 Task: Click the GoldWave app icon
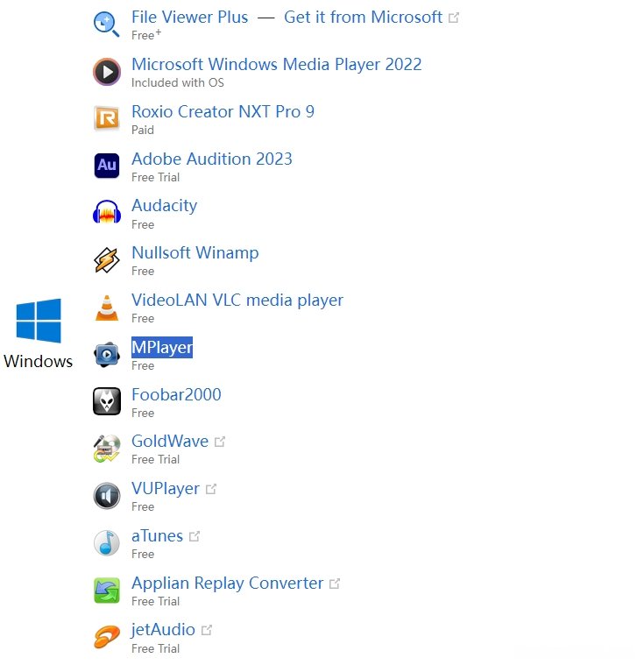[x=107, y=449]
